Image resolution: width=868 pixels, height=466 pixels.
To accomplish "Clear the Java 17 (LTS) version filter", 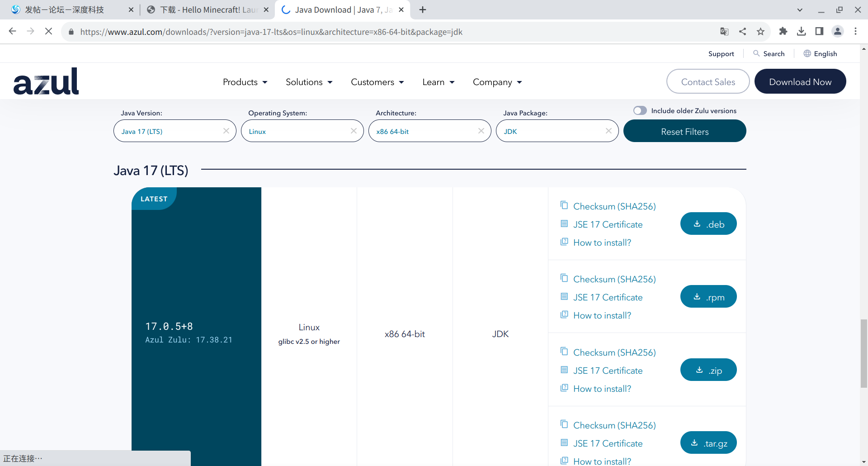I will click(x=226, y=131).
